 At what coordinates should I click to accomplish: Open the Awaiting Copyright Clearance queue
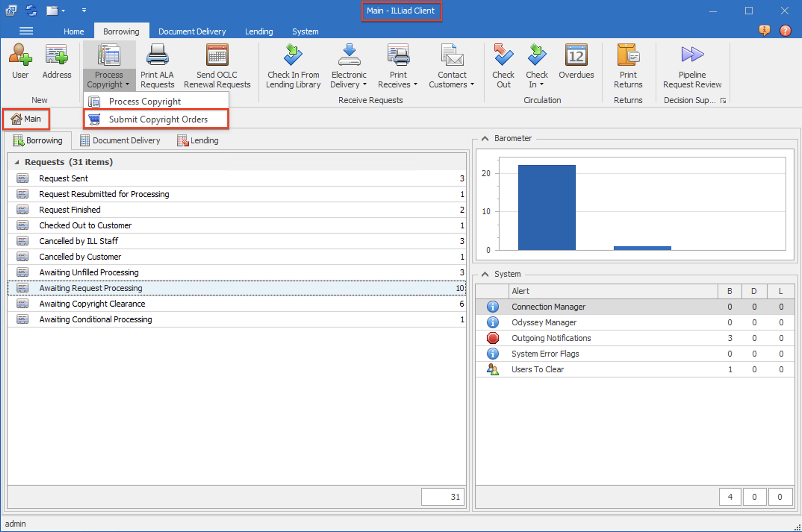click(92, 304)
